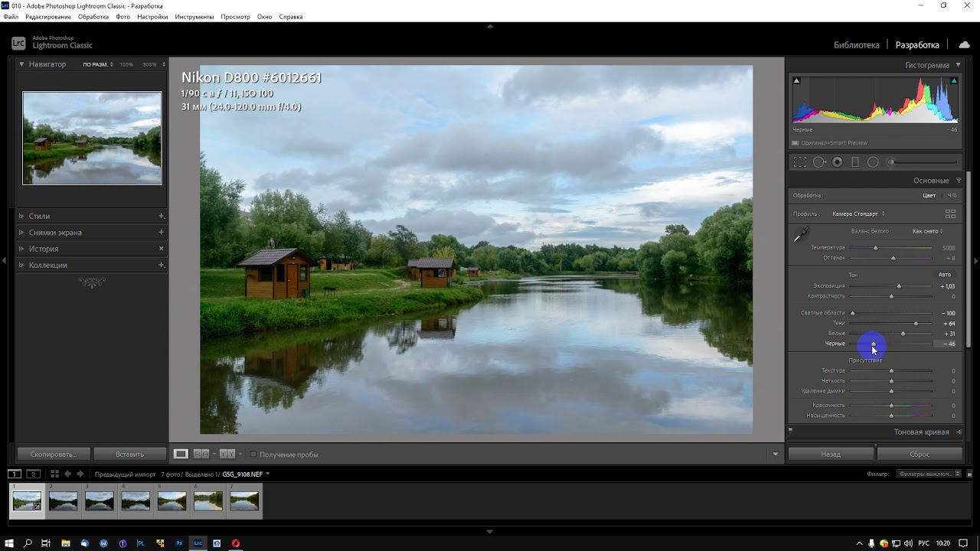Adjust the Температура slider handle
Viewport: 980px width, 551px height.
click(x=875, y=248)
